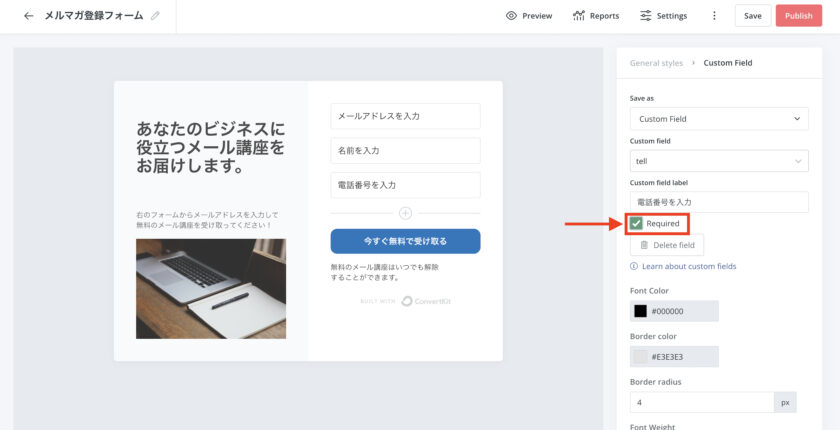
Task: Click the laptop image in form
Action: click(x=211, y=289)
